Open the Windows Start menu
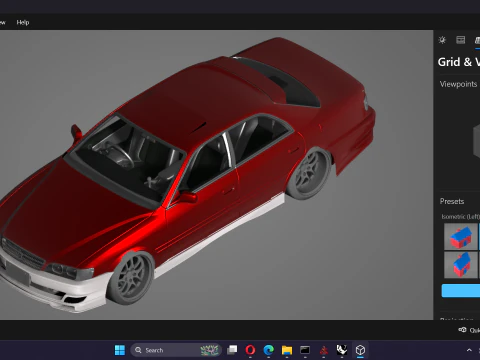 pyautogui.click(x=120, y=350)
